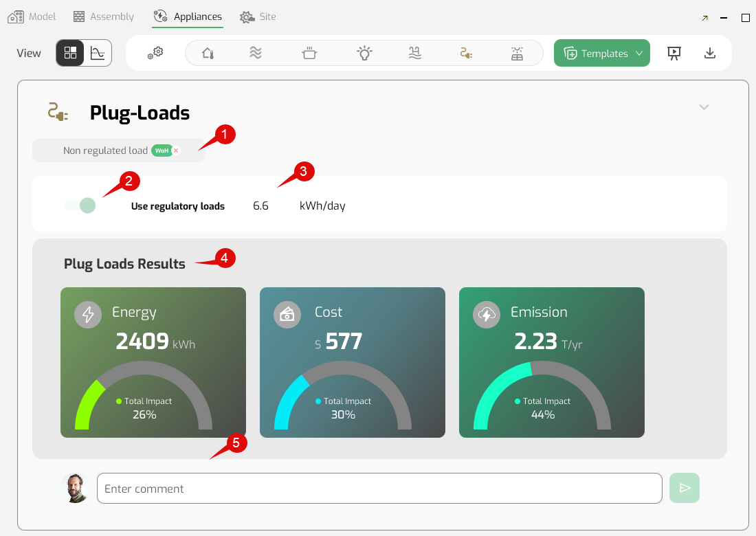Select the lighting bulb icon
The width and height of the screenshot is (756, 536).
pyautogui.click(x=364, y=53)
